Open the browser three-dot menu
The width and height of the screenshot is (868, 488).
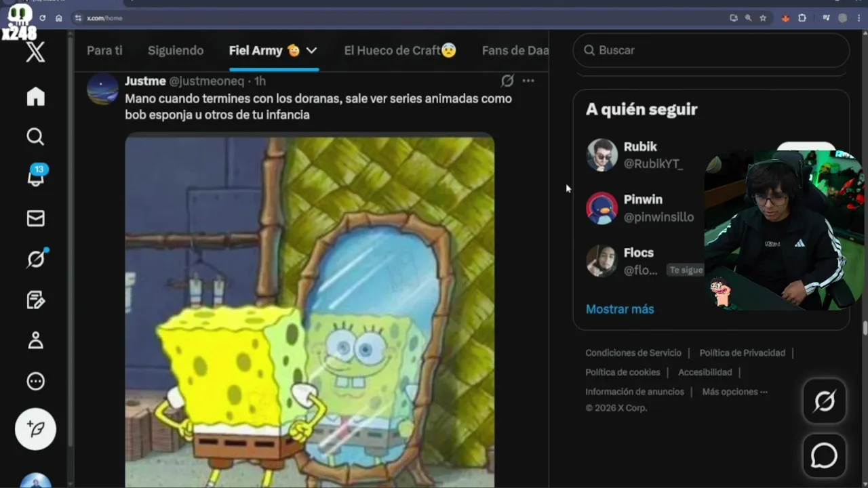(859, 18)
